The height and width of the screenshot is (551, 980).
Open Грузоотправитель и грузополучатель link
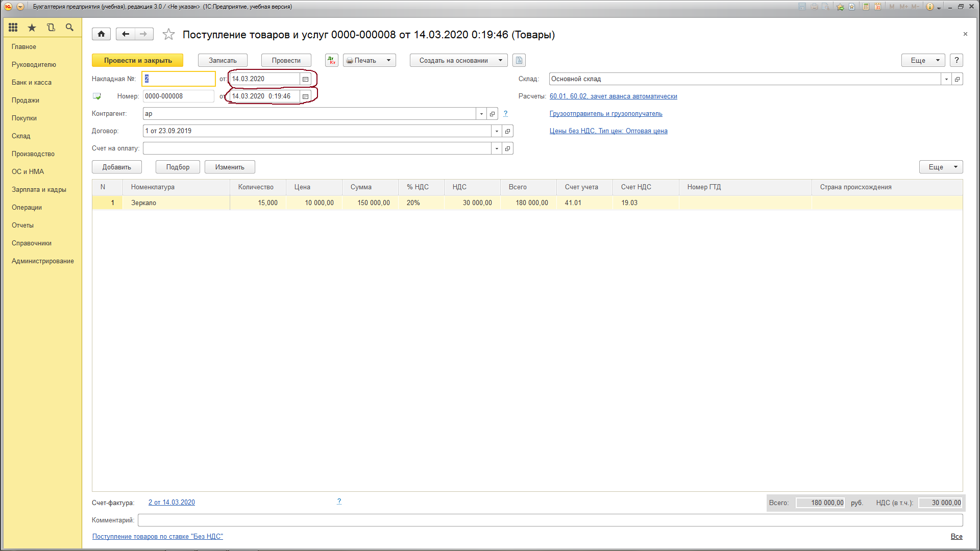[x=606, y=114]
